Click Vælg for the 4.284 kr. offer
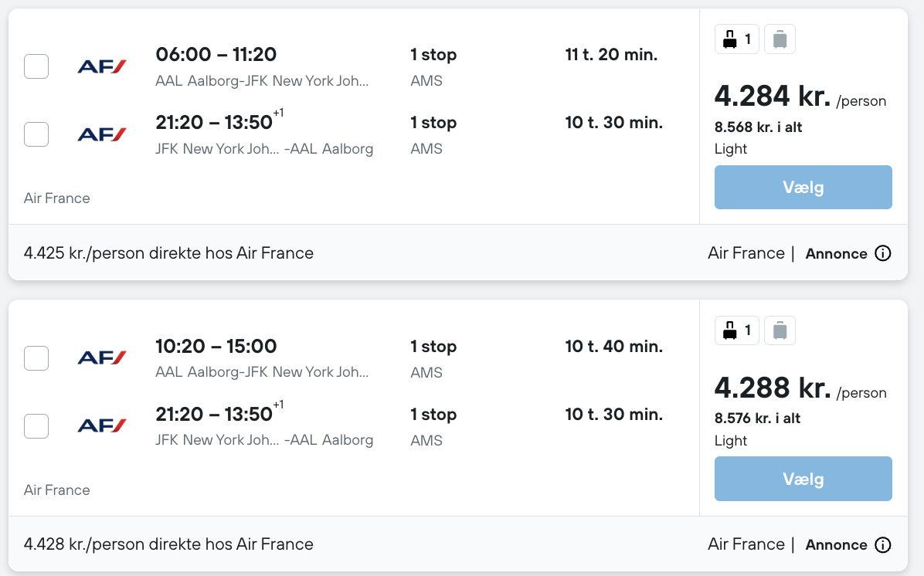Viewport: 924px width, 576px height. tap(803, 188)
